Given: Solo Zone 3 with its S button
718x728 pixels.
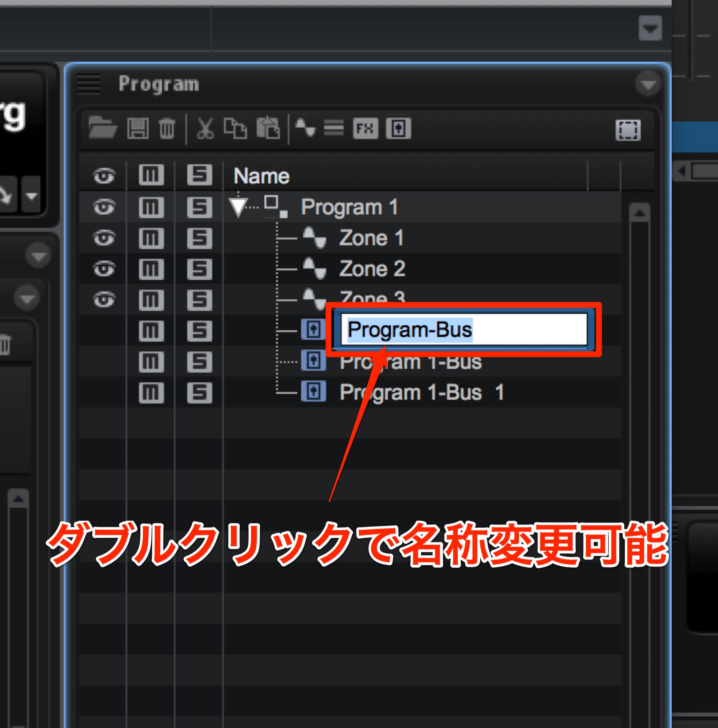Looking at the screenshot, I should (x=199, y=300).
